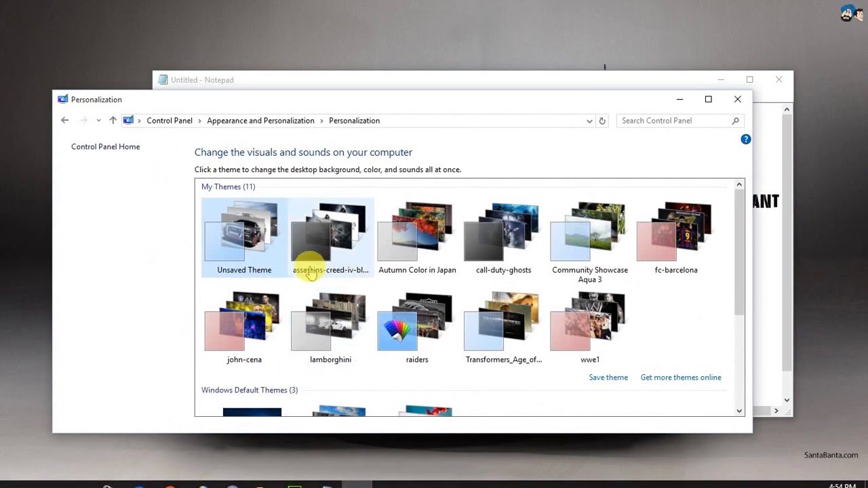Apply the fc-barcelona theme
The width and height of the screenshot is (868, 488).
point(676,237)
